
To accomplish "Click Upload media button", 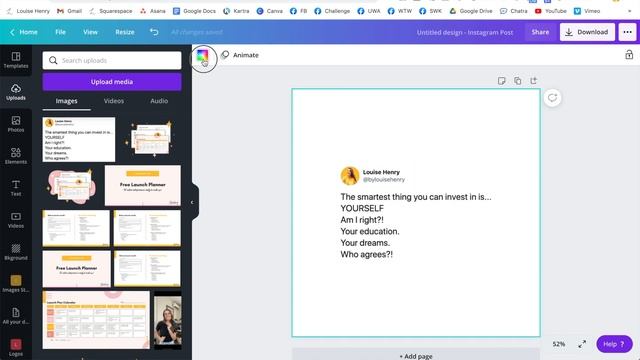I will [112, 82].
